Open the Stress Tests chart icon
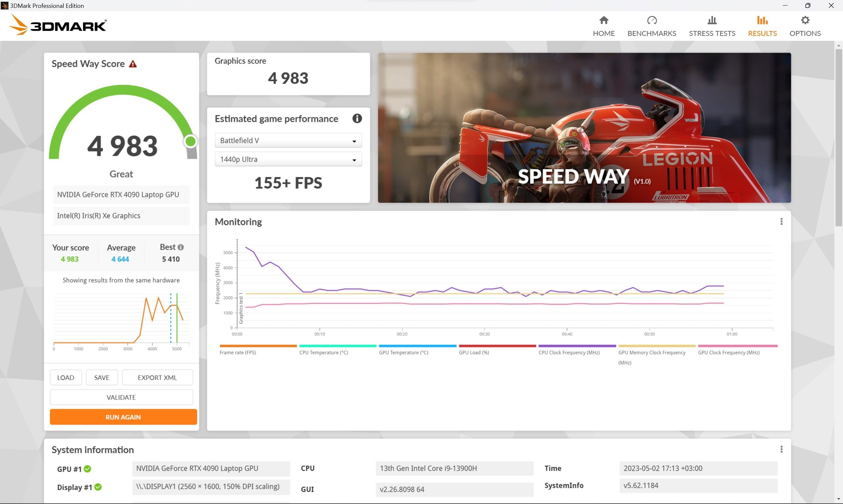 tap(712, 20)
